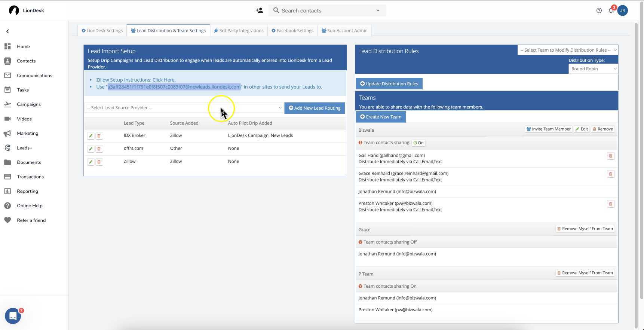Expand the Select Lead Source Provider dropdown

pyautogui.click(x=184, y=108)
